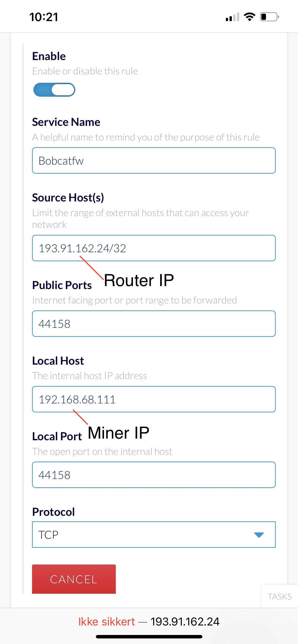Focus the Source Host(s) input field
This screenshot has width=298, height=644.
(153, 248)
